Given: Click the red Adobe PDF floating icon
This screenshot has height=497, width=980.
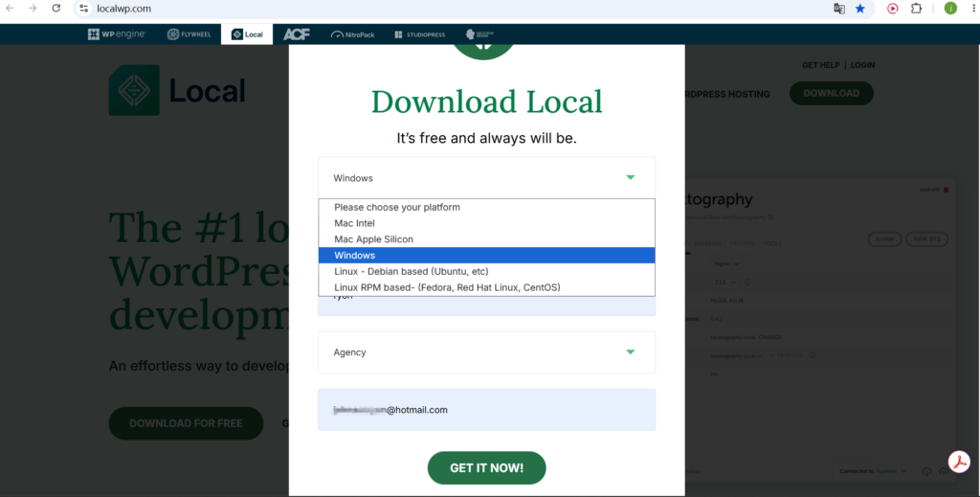Looking at the screenshot, I should 959,462.
